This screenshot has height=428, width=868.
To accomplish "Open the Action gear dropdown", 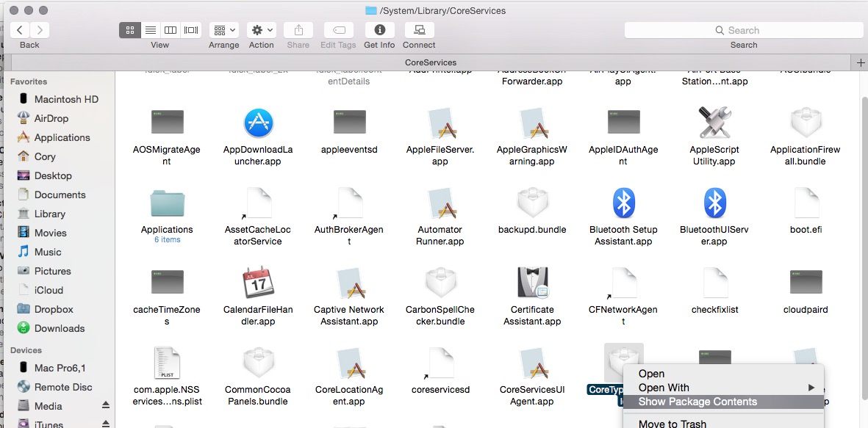I will (x=262, y=30).
